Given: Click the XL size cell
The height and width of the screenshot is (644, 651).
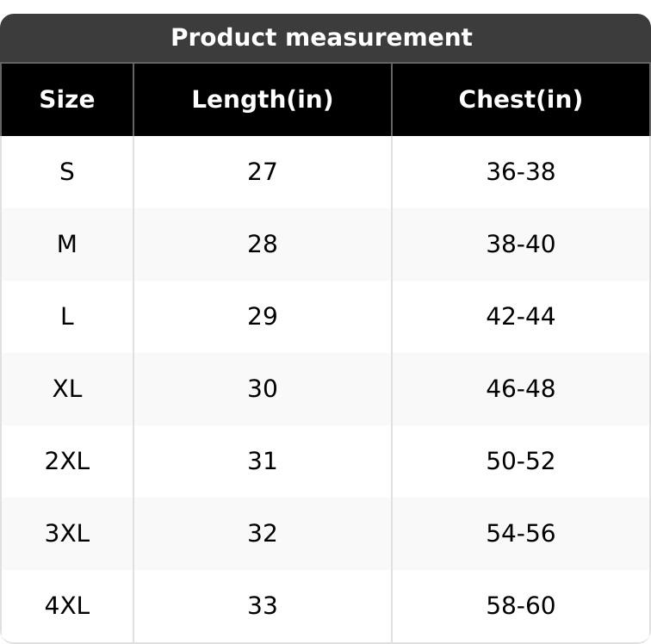Looking at the screenshot, I should [67, 389].
